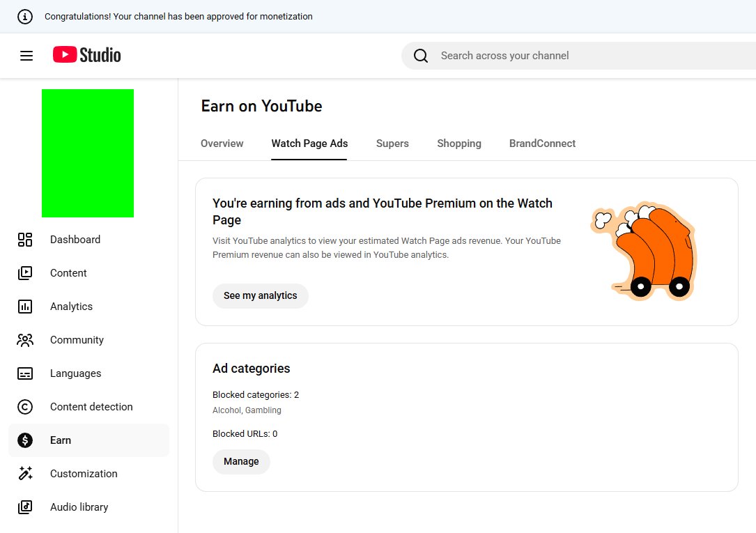Open Content detection in the sidebar
Viewport: 756px width, 533px height.
click(x=88, y=407)
